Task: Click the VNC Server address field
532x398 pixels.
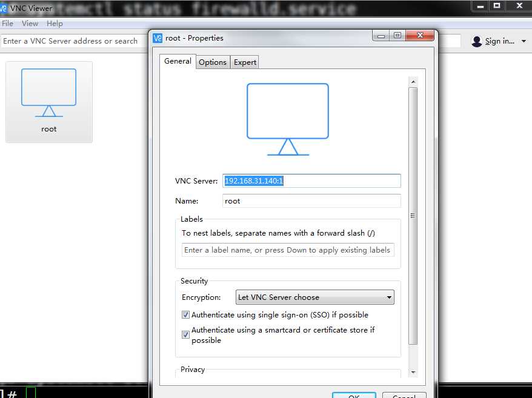Action: click(311, 181)
